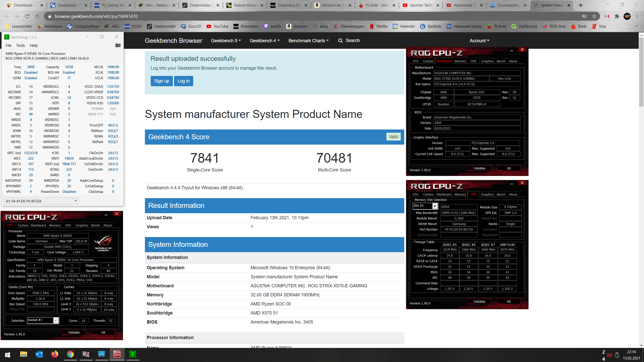Viewport: 644px width, 362px height.
Task: Open the ZenTimings module selector A1: F4-4133C19-8GTZA
Action: click(41, 201)
